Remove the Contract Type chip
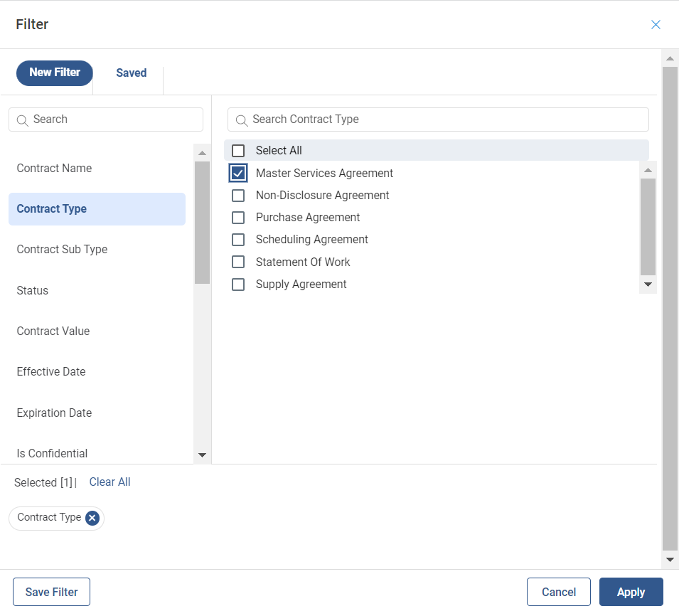Image resolution: width=679 pixels, height=616 pixels. click(92, 518)
